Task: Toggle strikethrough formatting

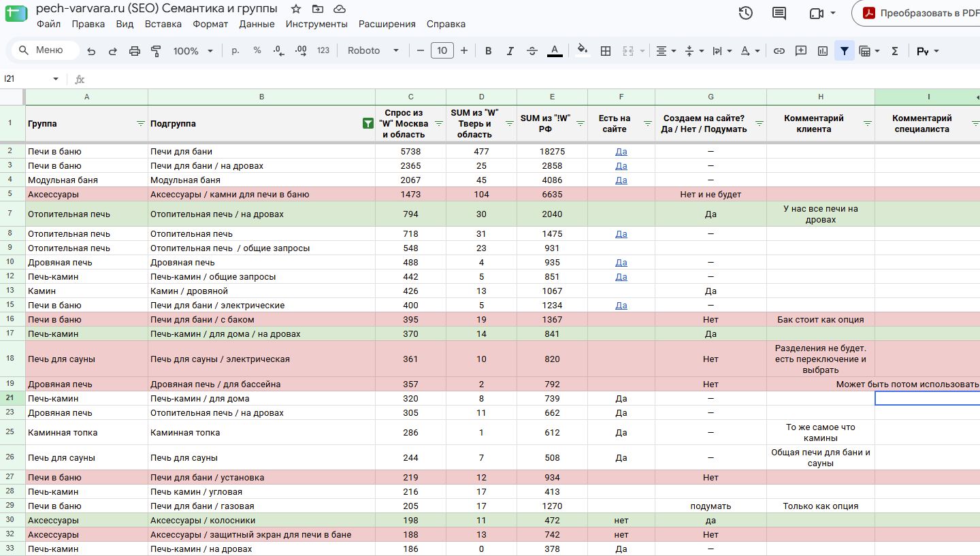Action: tap(532, 51)
